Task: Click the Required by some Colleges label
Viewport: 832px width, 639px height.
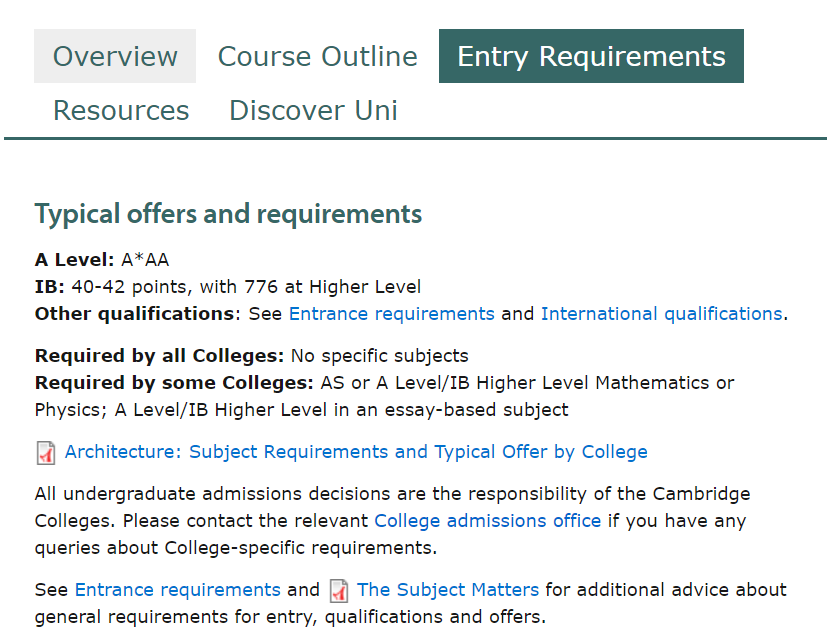Action: tap(174, 383)
